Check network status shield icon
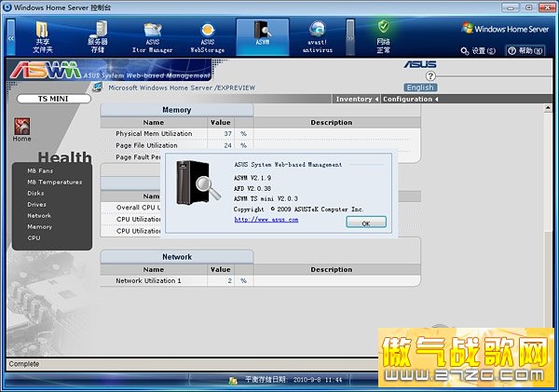The image size is (559, 392). pos(383,26)
